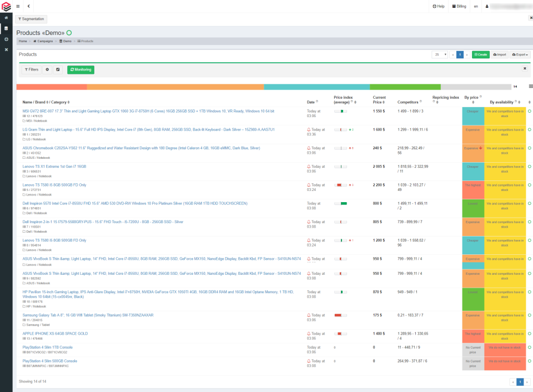Open the globe icon in sidebar
This screenshot has height=392, width=533.
click(x=6, y=39)
